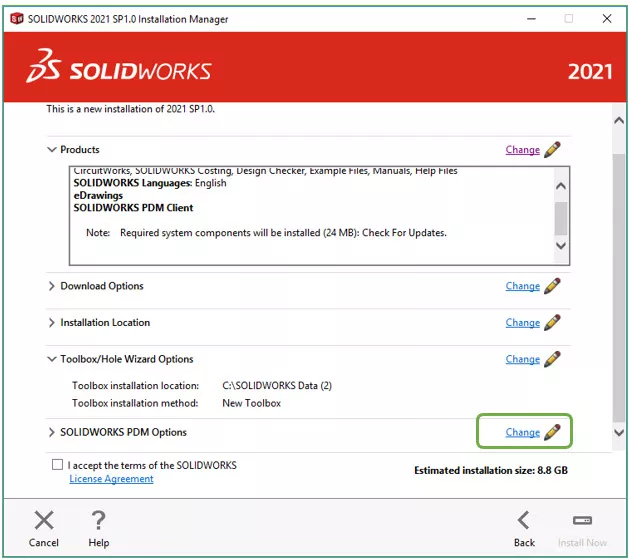Expand the Download Options section
Screen dimensions: 629x560
pyautogui.click(x=52, y=286)
